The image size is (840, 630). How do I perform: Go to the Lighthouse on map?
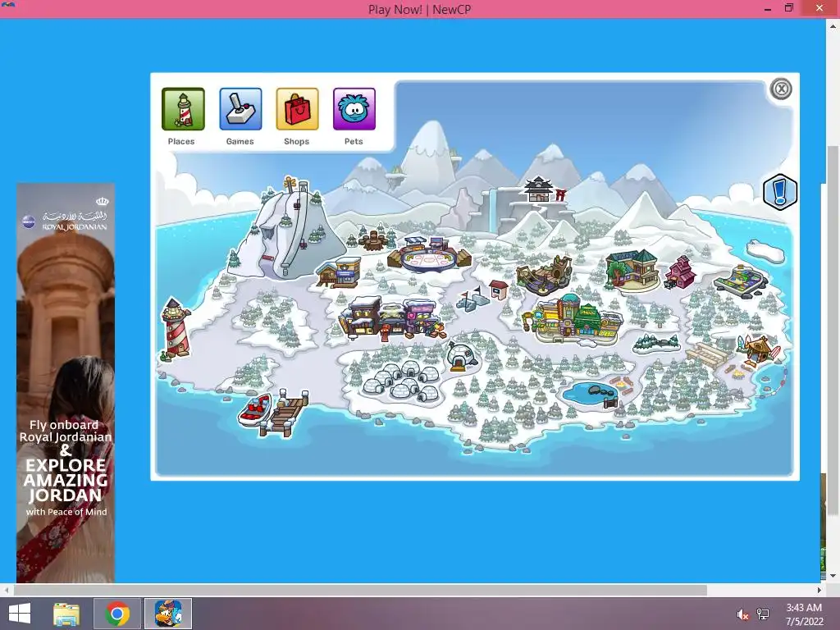click(x=176, y=330)
